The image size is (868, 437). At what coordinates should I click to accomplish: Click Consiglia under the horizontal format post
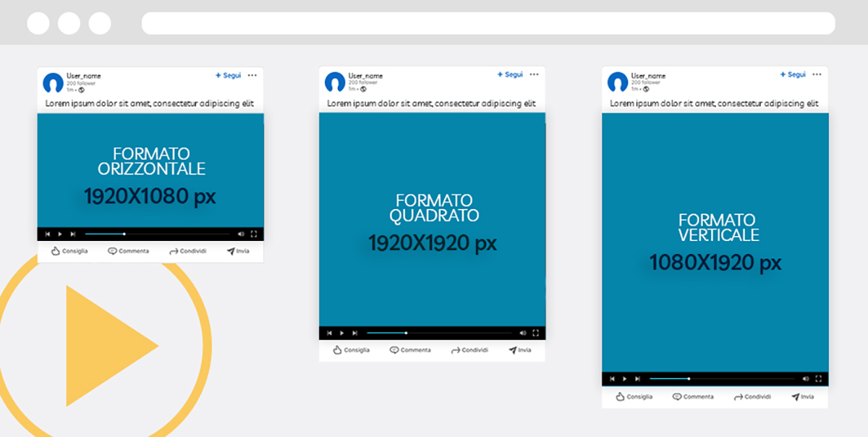click(x=69, y=251)
